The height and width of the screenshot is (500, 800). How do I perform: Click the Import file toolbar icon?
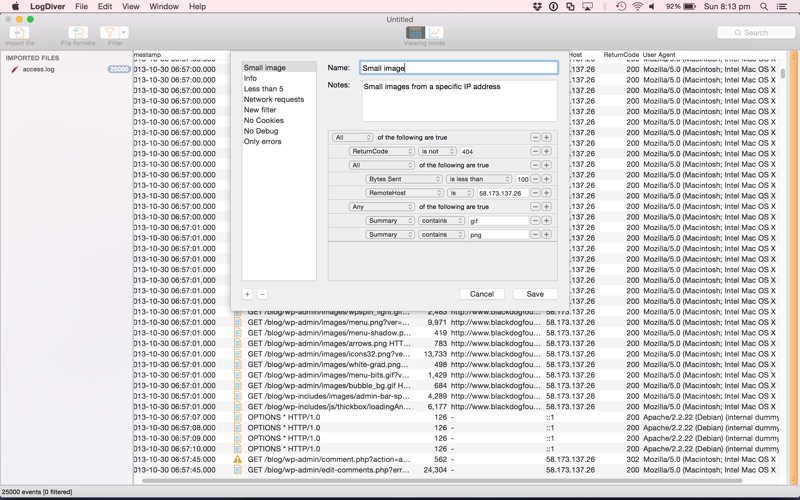(19, 33)
